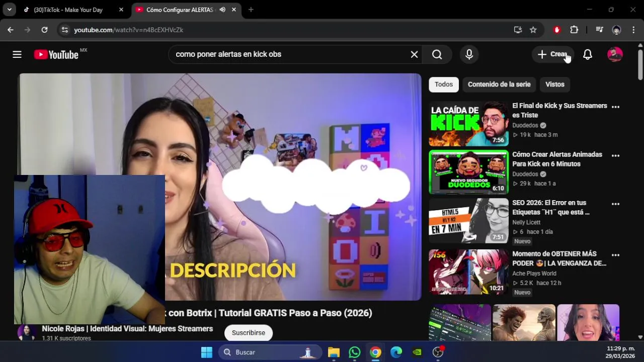Open the Nuevo Seguidor Duodedos thumbnail
Screen dimensions: 644x362
tap(468, 172)
